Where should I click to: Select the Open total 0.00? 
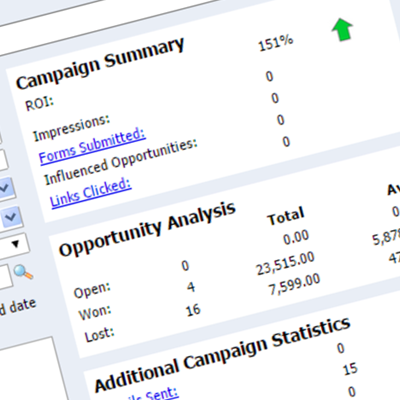[296, 238]
